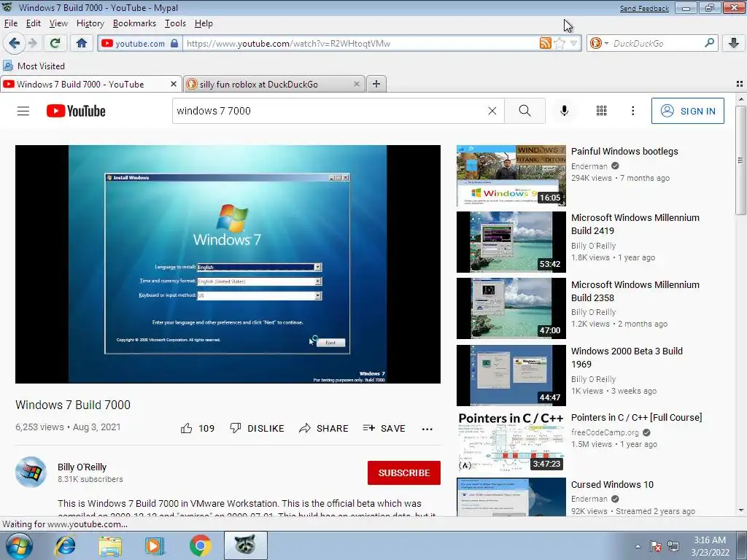Viewport: 747px width, 560px height.
Task: Click the Mypal raccoon taskbar icon
Action: point(245,545)
